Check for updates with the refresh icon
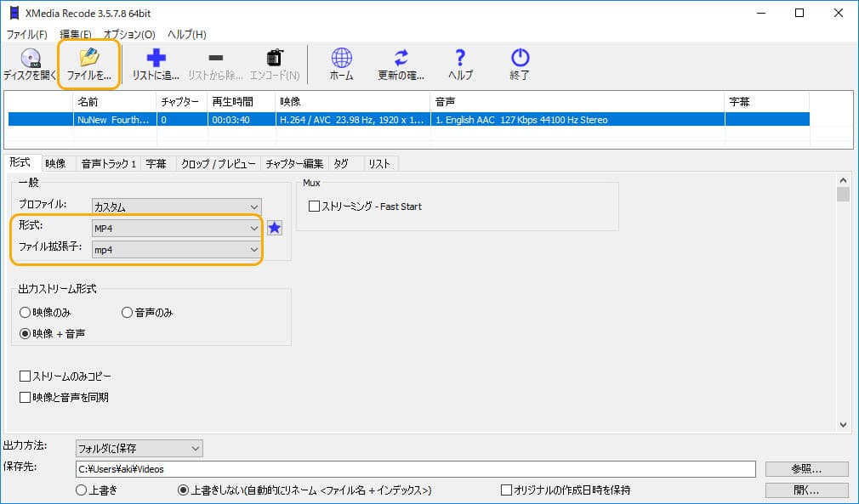This screenshot has height=504, width=859. (x=401, y=59)
